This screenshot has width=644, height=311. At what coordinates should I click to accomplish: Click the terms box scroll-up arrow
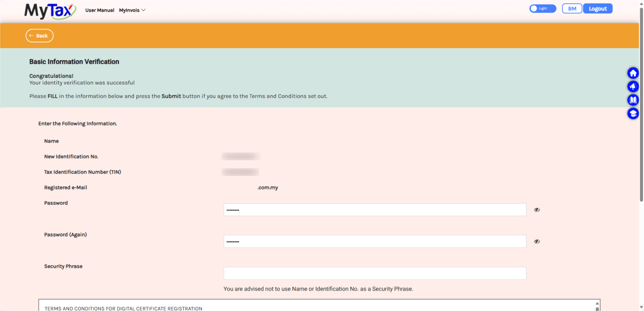coord(597,303)
